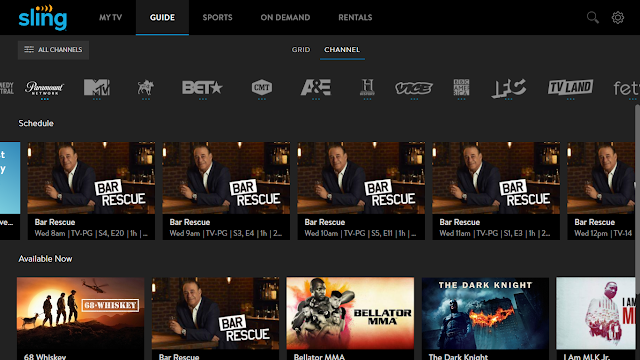Select the TV Land channel logo

tap(570, 87)
